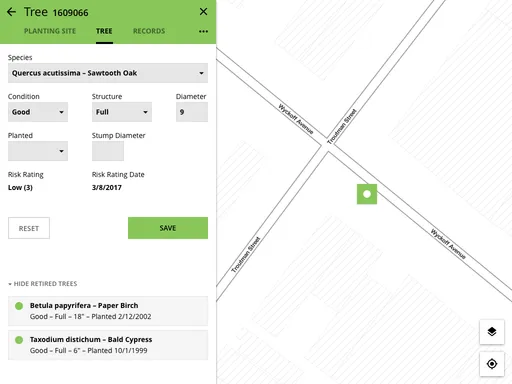512x384 pixels.
Task: Click green status dot beside Bald Cypress
Action: [x=19, y=340]
